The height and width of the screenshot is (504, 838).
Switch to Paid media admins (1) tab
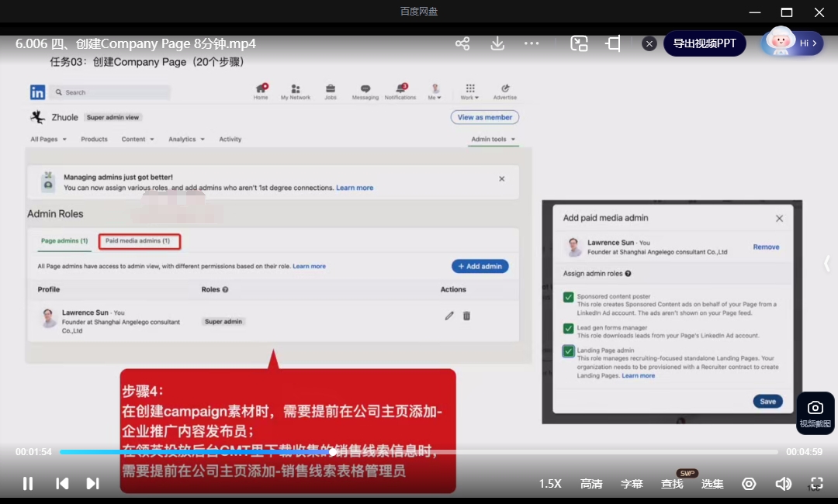point(138,241)
